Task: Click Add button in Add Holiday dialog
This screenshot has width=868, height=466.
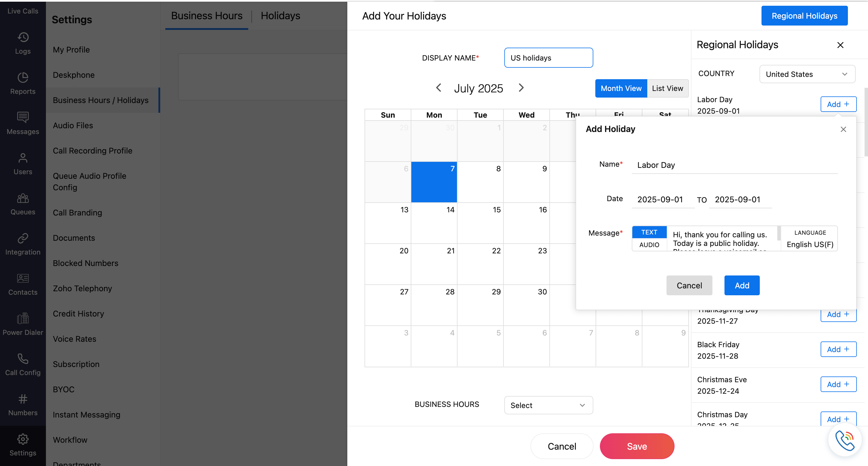Action: click(742, 286)
